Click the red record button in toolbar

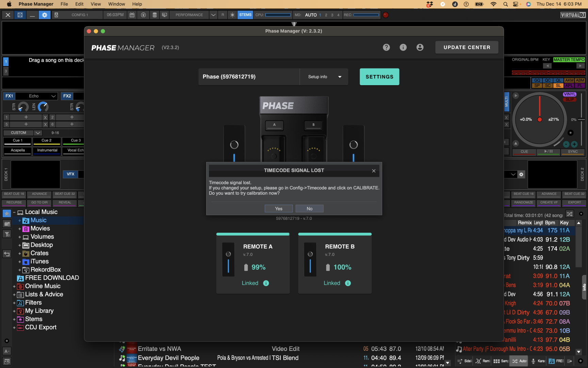pos(386,15)
